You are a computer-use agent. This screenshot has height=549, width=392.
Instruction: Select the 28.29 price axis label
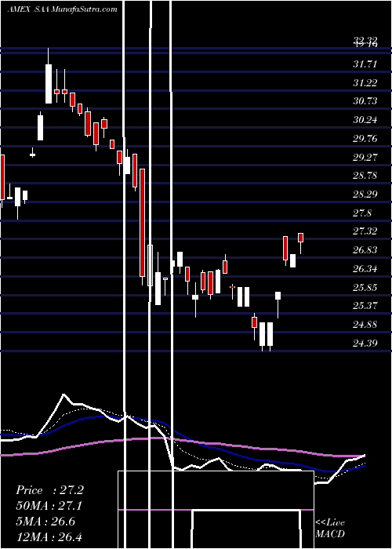pos(365,194)
